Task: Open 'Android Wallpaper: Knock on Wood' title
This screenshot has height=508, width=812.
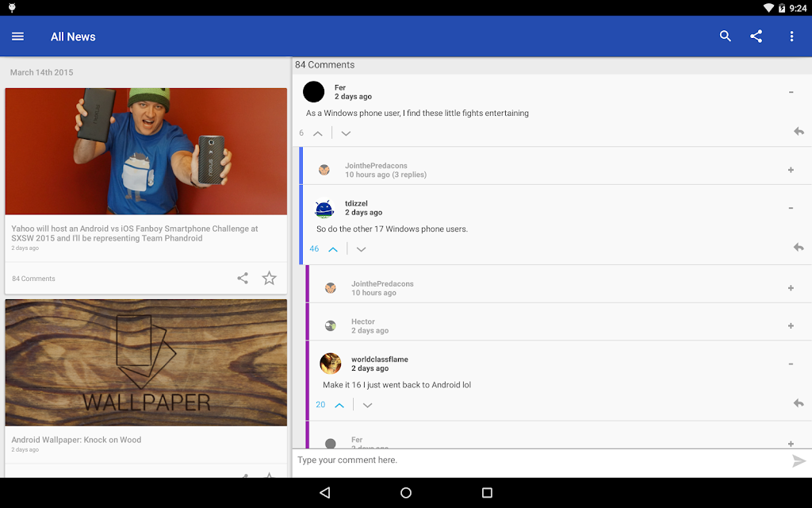Action: tap(76, 440)
